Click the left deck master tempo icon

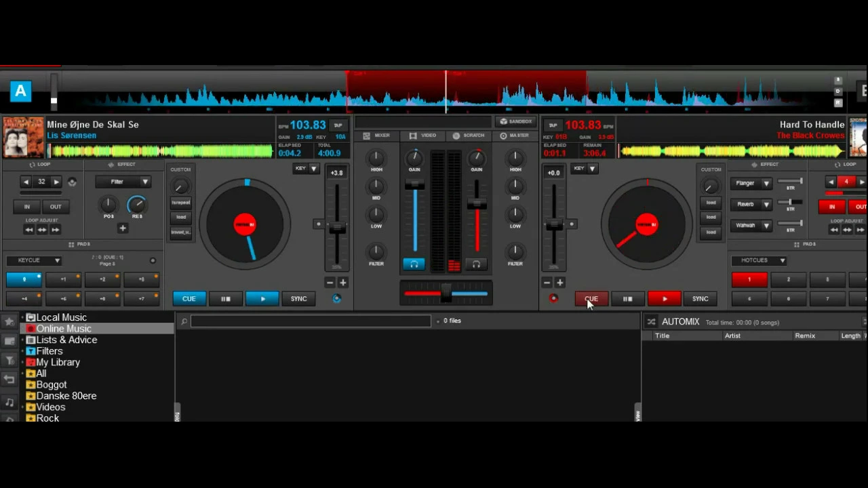(x=337, y=298)
